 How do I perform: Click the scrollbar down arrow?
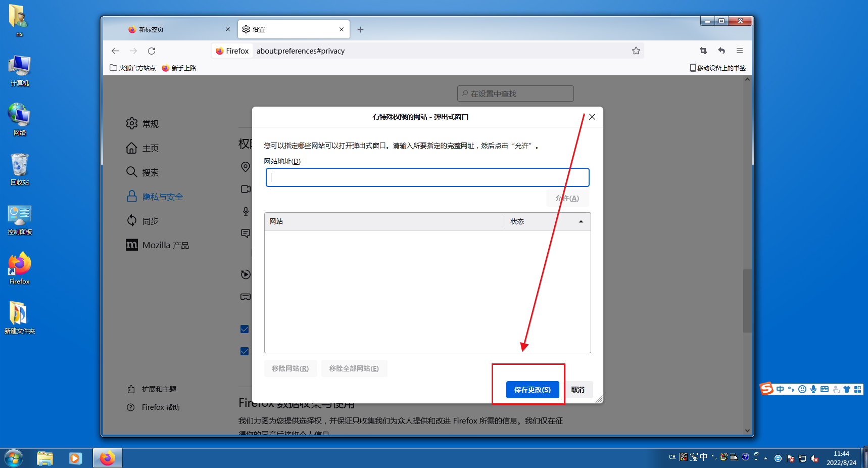[747, 431]
